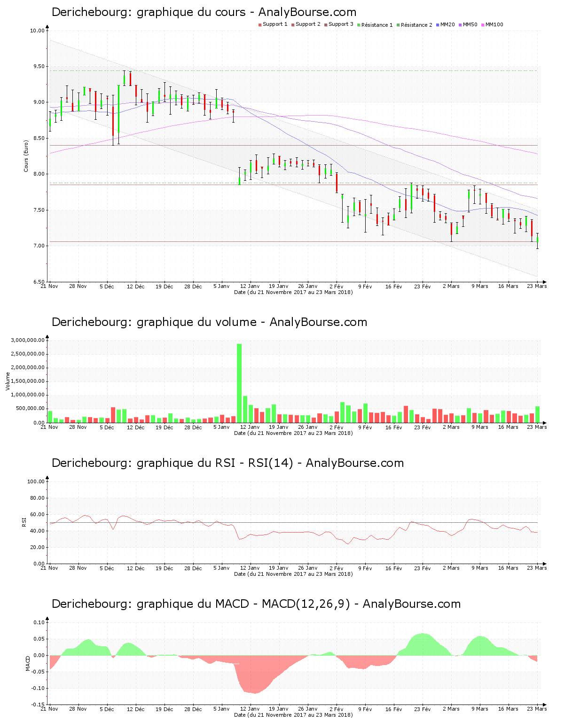Select the 'Support 2' legend label
The height and width of the screenshot is (728, 564).
308,24
